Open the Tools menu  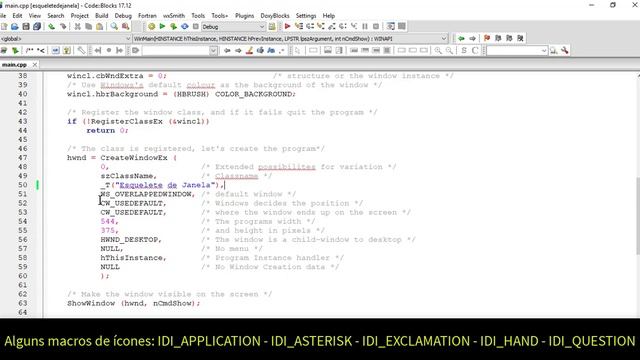[198, 16]
